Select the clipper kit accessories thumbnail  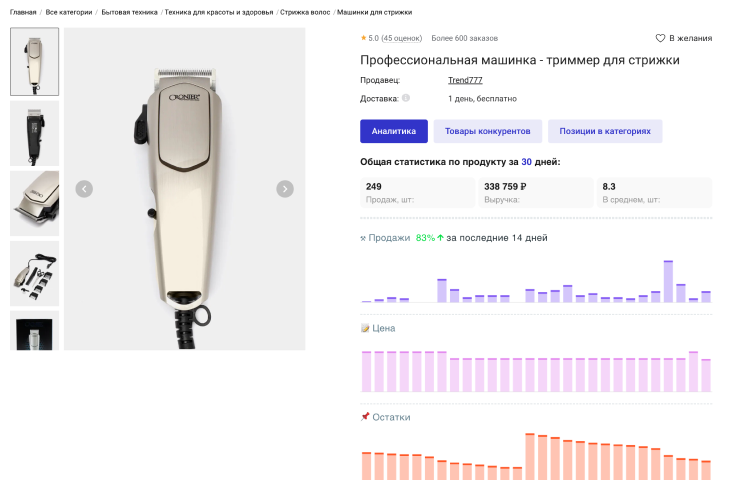[x=34, y=273]
